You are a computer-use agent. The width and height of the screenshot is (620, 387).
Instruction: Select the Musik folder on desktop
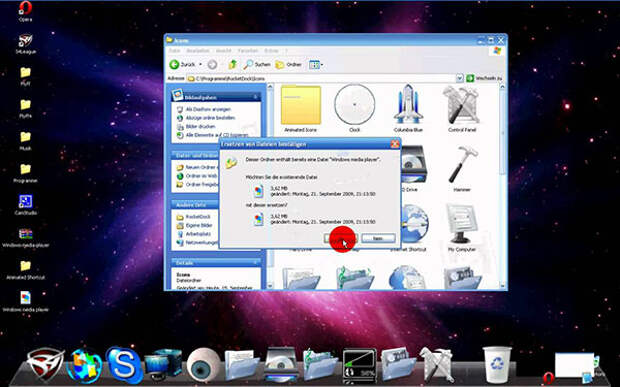tap(25, 140)
